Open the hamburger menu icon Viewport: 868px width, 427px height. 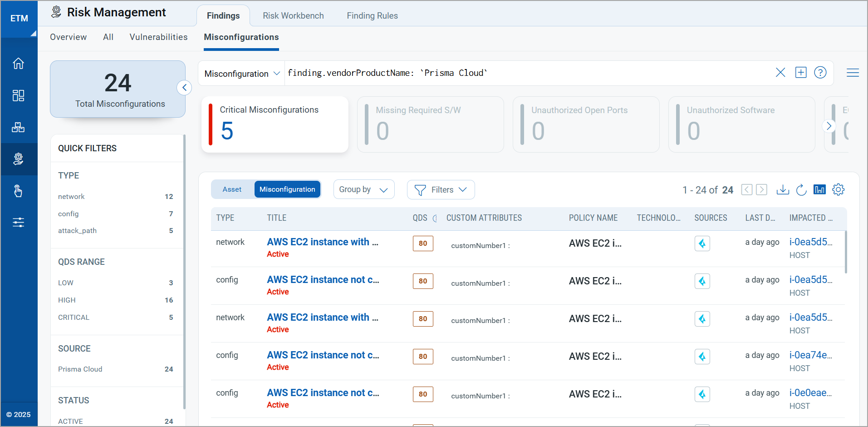tap(853, 73)
